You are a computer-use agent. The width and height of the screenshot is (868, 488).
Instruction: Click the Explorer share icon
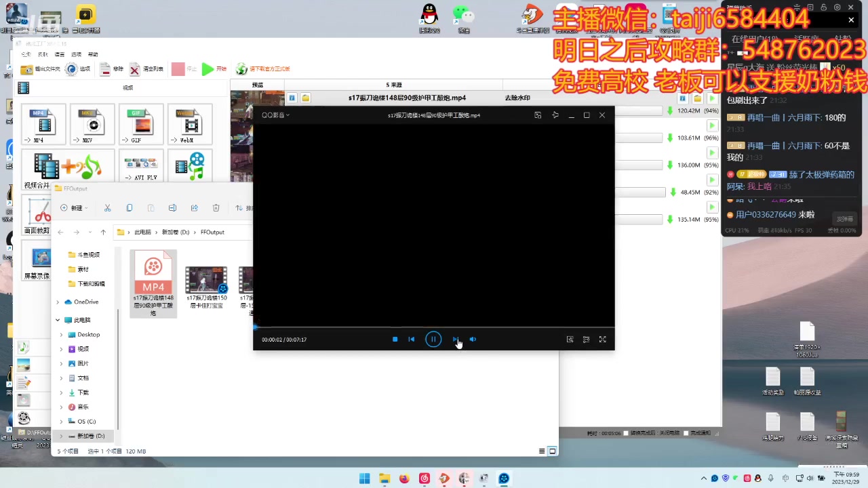point(194,208)
